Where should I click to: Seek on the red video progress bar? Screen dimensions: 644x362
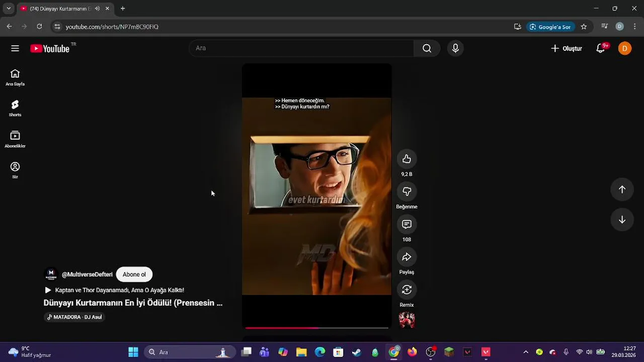317,328
